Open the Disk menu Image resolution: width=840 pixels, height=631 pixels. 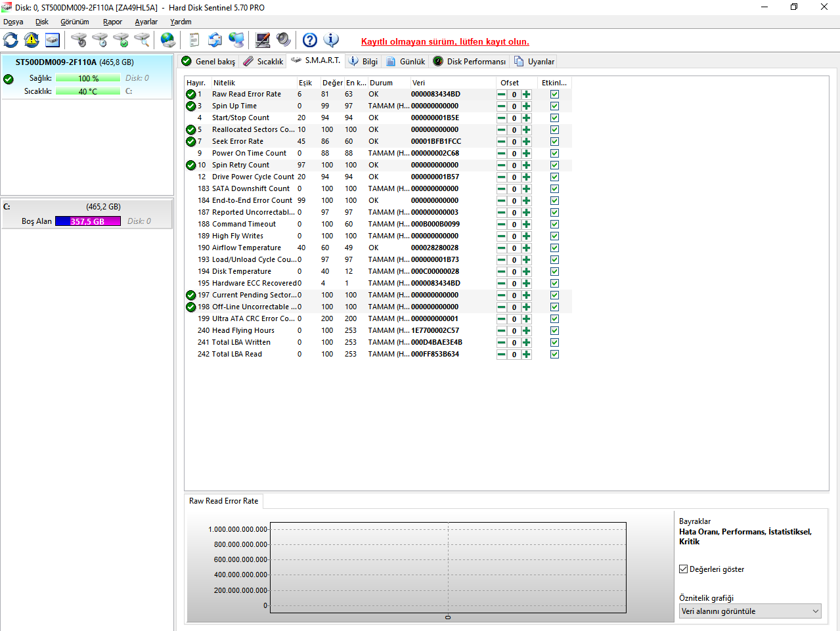click(x=42, y=22)
